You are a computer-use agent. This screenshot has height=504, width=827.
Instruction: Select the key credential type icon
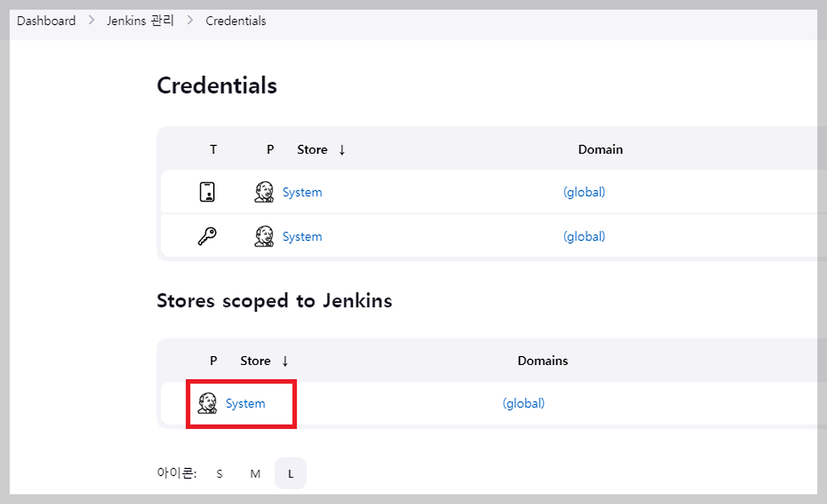click(x=207, y=236)
